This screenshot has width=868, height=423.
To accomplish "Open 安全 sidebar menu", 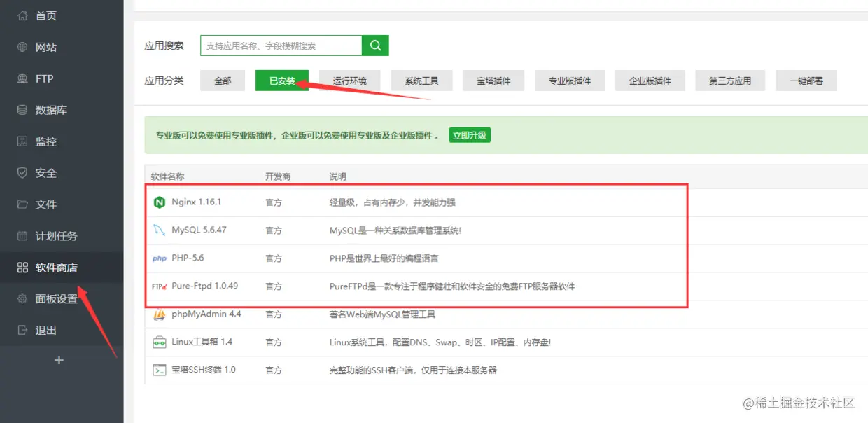I will click(x=46, y=173).
